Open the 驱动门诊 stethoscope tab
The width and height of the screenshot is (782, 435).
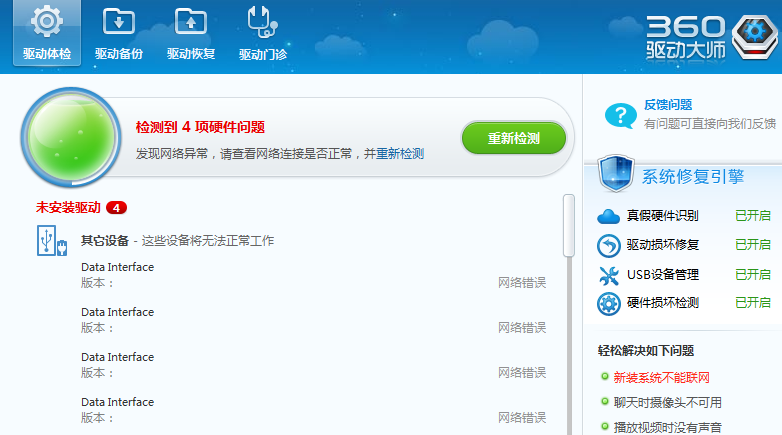pyautogui.click(x=262, y=33)
